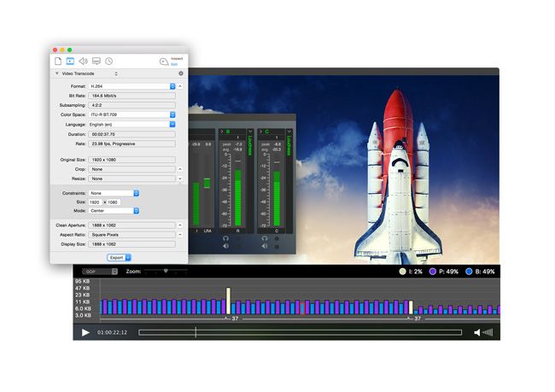
Task: Open channel R Loudness chevron
Action: 250,132
